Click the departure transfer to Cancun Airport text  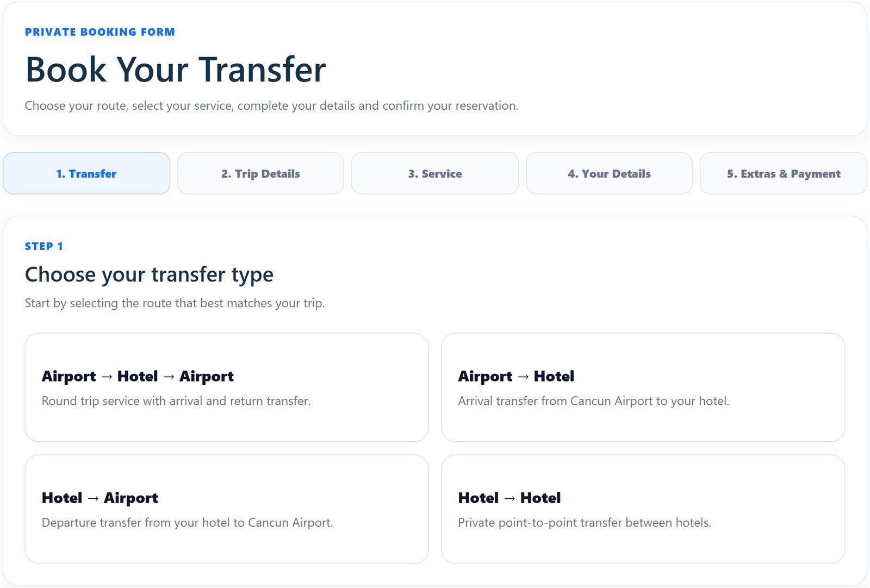pyautogui.click(x=187, y=523)
